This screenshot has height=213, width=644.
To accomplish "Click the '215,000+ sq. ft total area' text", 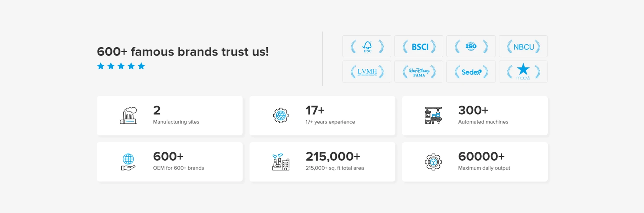I will [334, 168].
